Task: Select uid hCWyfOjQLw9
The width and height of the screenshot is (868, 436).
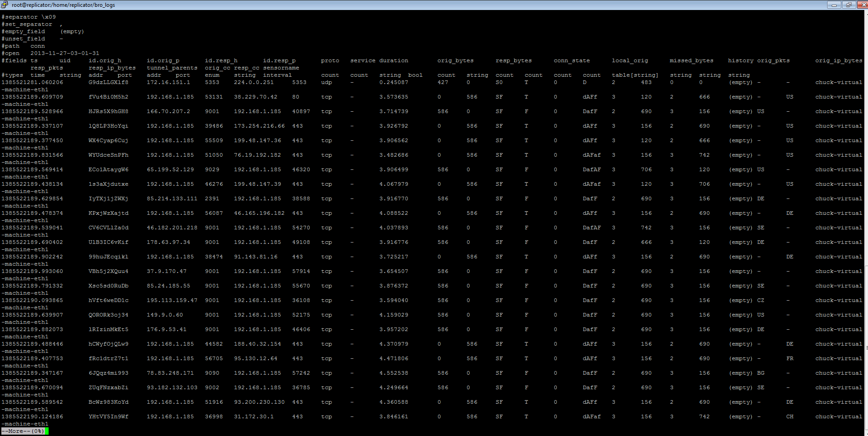Action: (109, 344)
